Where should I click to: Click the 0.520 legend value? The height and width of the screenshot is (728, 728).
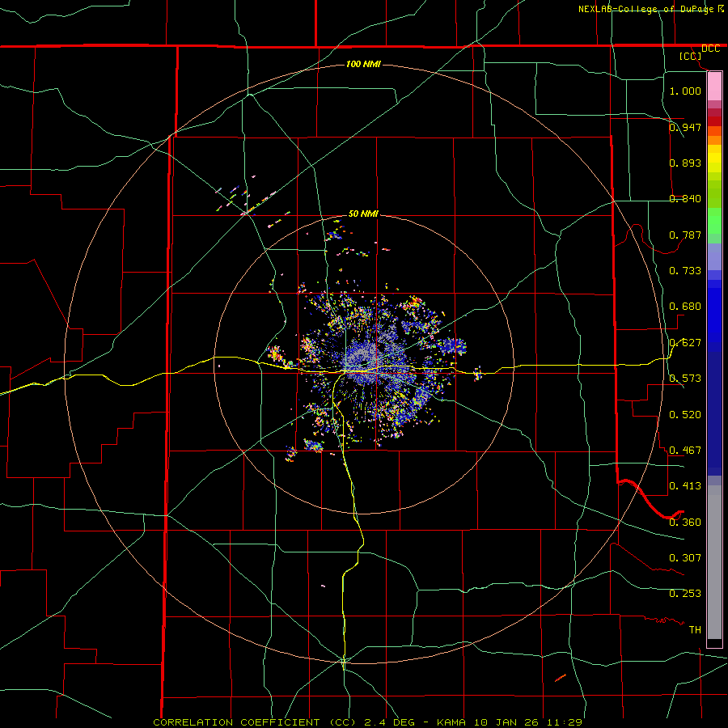(x=685, y=414)
